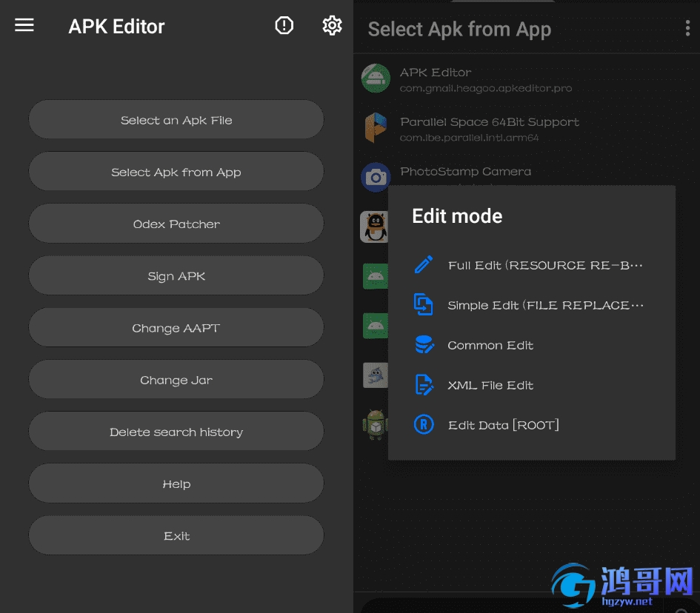
Task: Open the three-dot overflow menu
Action: coord(687,29)
